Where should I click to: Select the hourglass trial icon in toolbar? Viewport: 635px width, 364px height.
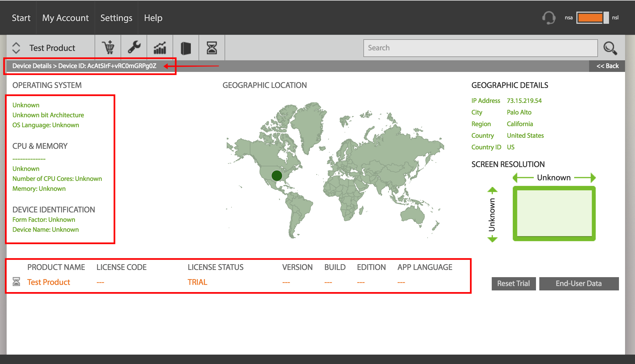(x=212, y=48)
